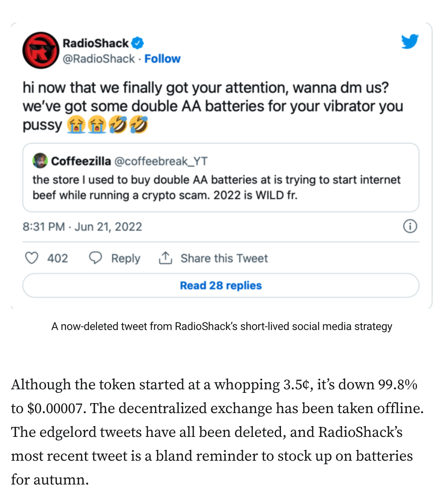Open the quoted Coffeezilla tweet text
The image size is (445, 504).
tap(216, 187)
